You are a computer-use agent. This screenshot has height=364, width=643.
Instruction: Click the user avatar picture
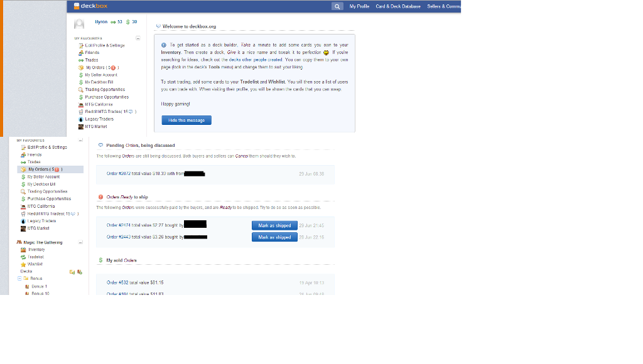80,24
